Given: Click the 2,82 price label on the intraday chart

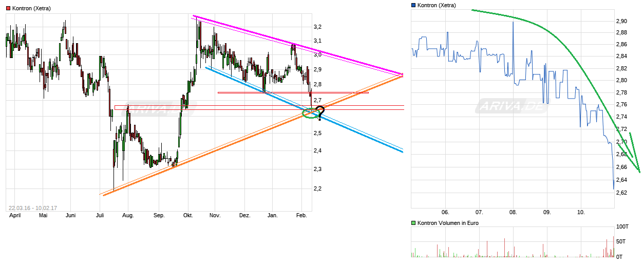Looking at the screenshot, I should [621, 68].
